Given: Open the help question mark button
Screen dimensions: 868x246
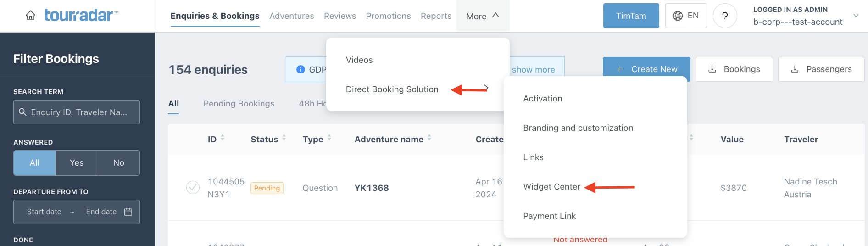Looking at the screenshot, I should point(725,16).
